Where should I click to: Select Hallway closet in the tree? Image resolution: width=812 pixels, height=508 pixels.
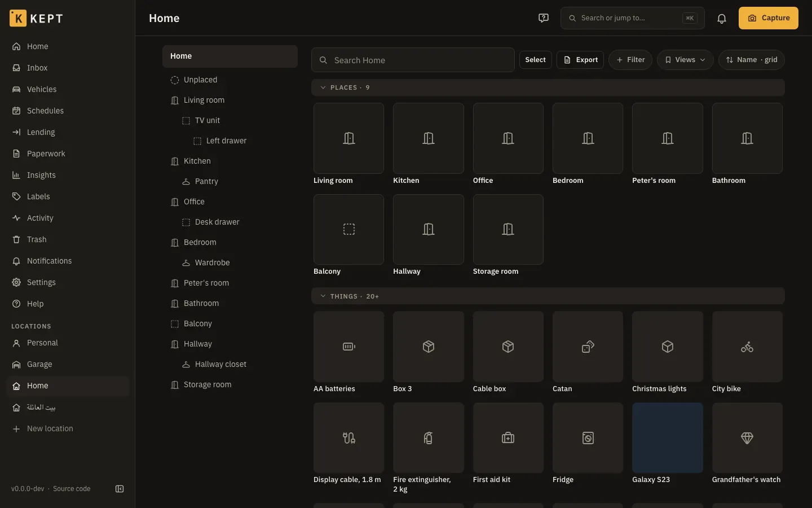230,364
